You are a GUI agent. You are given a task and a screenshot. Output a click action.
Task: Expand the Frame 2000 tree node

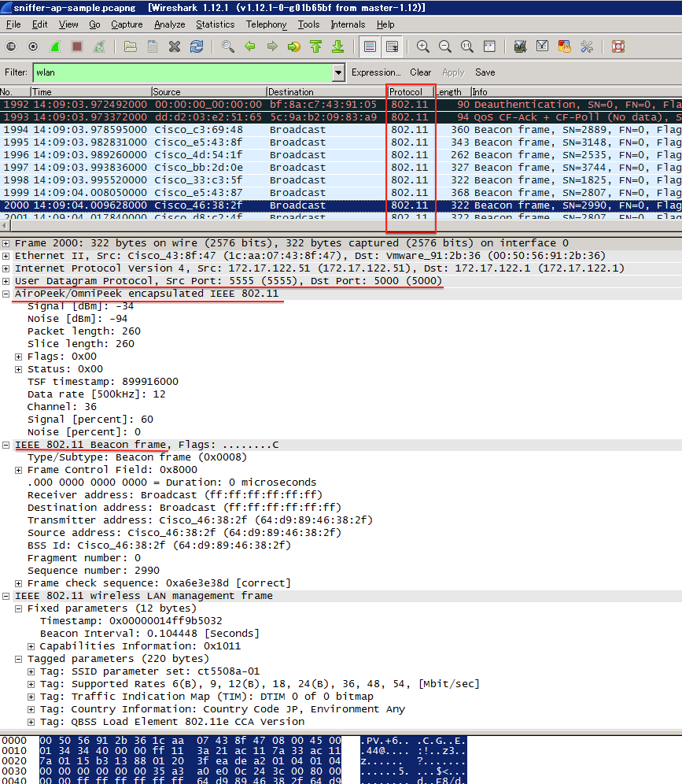[x=6, y=243]
